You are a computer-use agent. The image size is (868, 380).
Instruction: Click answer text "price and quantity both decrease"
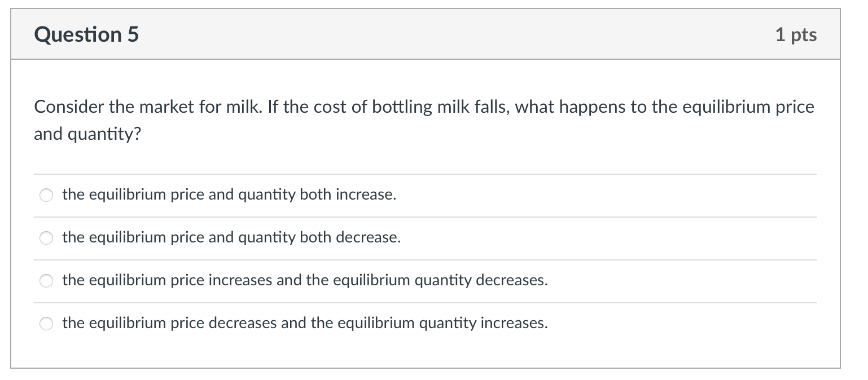click(231, 238)
